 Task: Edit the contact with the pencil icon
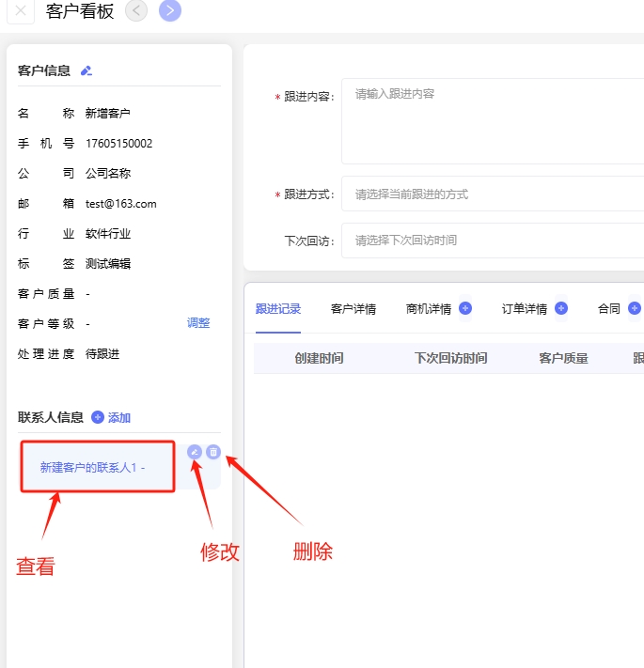click(x=195, y=452)
